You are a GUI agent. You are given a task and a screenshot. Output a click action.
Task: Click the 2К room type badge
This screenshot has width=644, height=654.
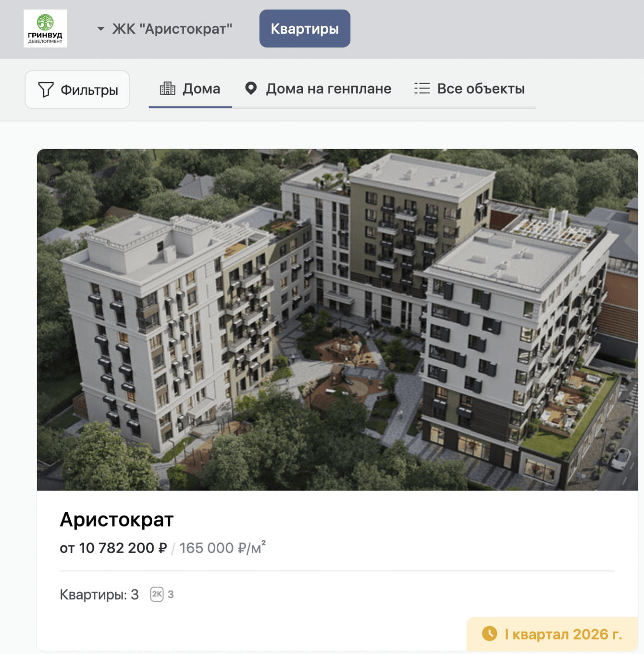click(157, 594)
